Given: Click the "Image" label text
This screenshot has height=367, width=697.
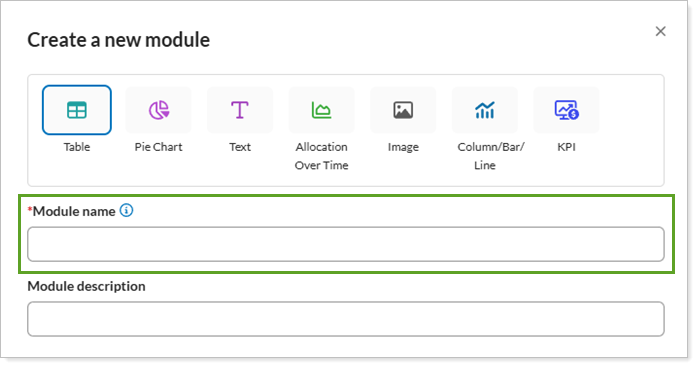Looking at the screenshot, I should [x=403, y=147].
